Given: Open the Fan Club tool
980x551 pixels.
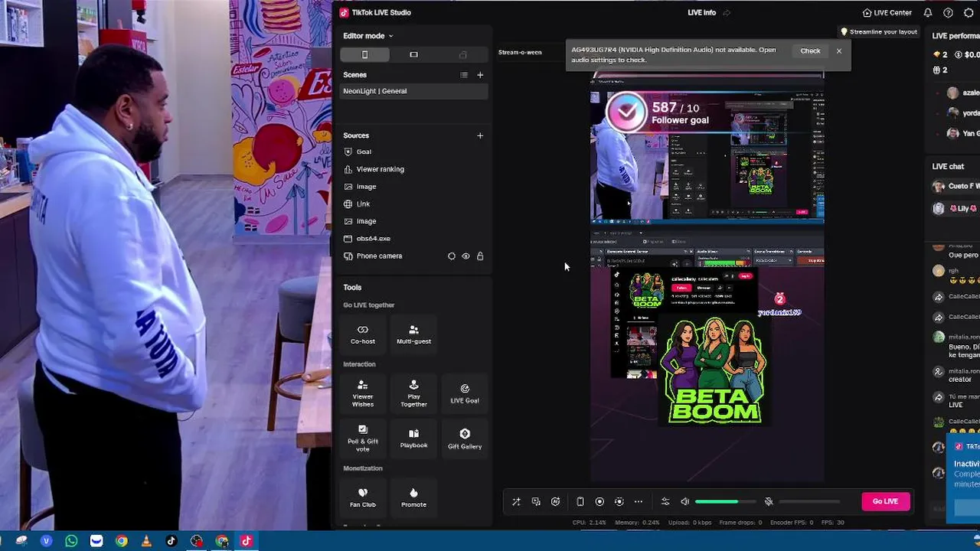Looking at the screenshot, I should tap(363, 497).
